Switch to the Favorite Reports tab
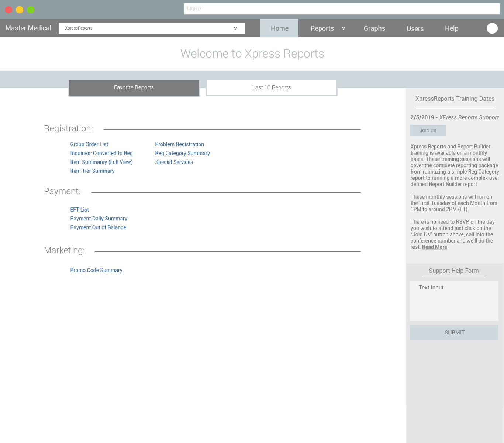Image resolution: width=504 pixels, height=443 pixels. (134, 87)
